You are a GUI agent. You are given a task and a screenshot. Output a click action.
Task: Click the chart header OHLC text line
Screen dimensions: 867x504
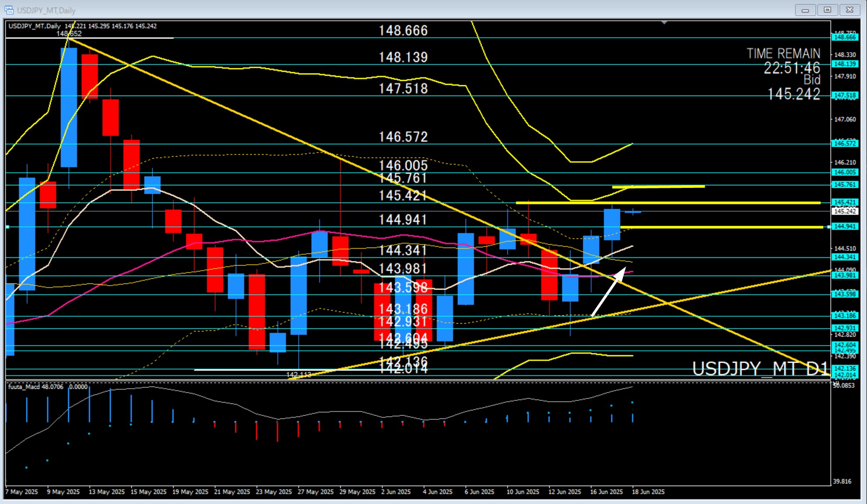pyautogui.click(x=83, y=26)
